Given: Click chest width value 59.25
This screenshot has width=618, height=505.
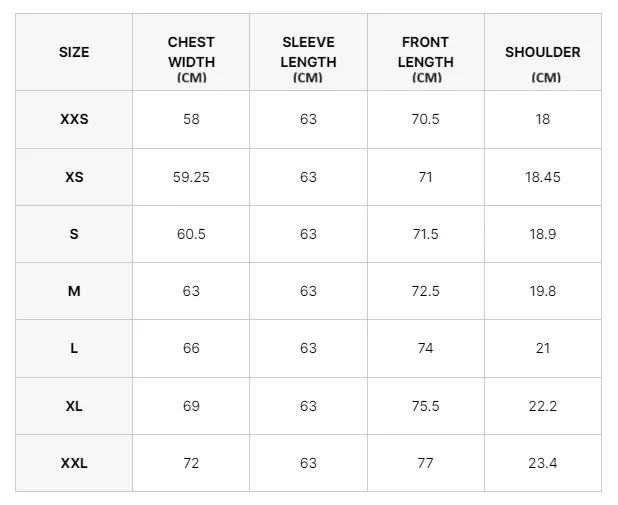Looking at the screenshot, I should 191,177.
